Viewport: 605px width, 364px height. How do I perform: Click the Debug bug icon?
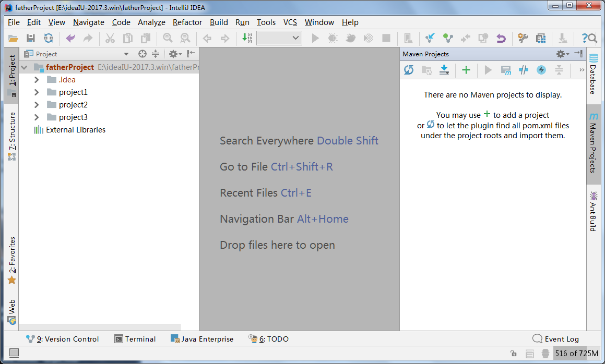(x=333, y=38)
